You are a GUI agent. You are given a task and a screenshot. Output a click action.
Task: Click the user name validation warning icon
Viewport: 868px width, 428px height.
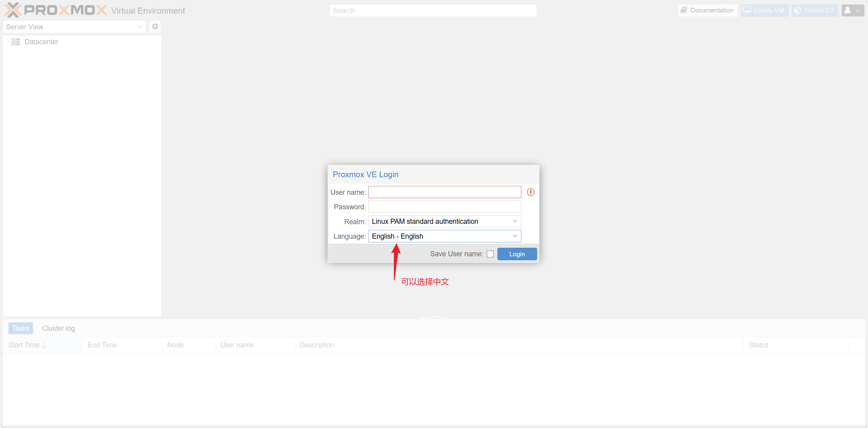tap(530, 192)
